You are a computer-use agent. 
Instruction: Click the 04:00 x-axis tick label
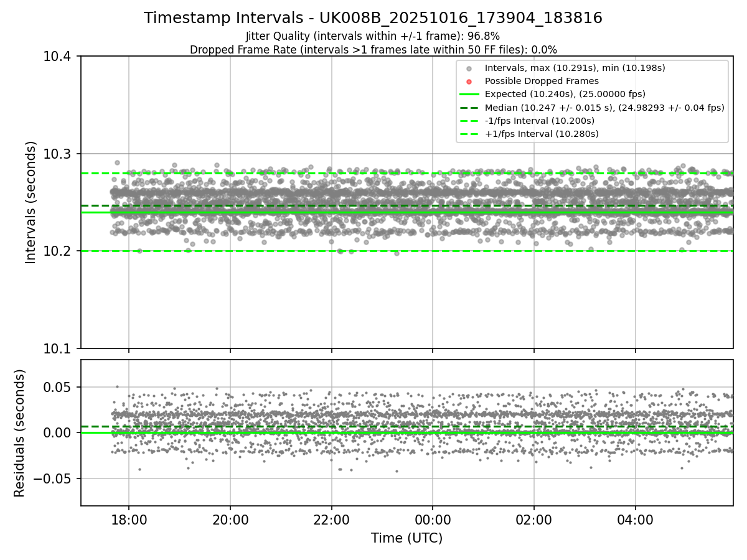tap(635, 519)
